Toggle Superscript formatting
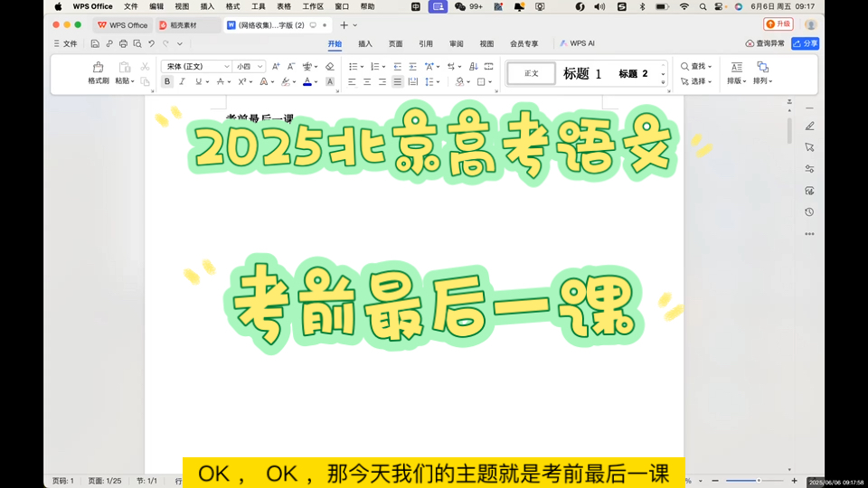Image resolution: width=868 pixels, height=488 pixels. click(242, 82)
